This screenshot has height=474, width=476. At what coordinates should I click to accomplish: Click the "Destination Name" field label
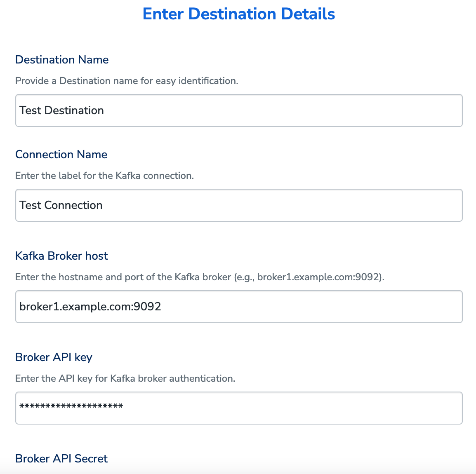(x=62, y=60)
